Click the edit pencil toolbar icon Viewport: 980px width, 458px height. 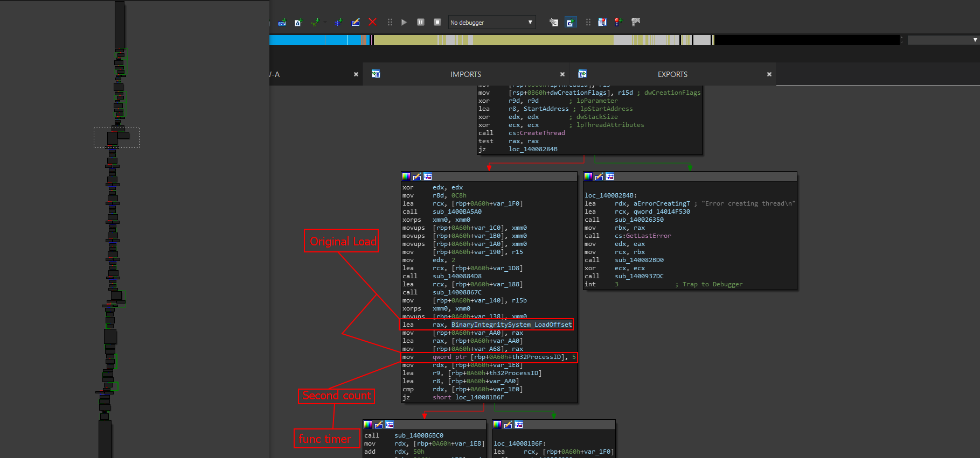[356, 22]
